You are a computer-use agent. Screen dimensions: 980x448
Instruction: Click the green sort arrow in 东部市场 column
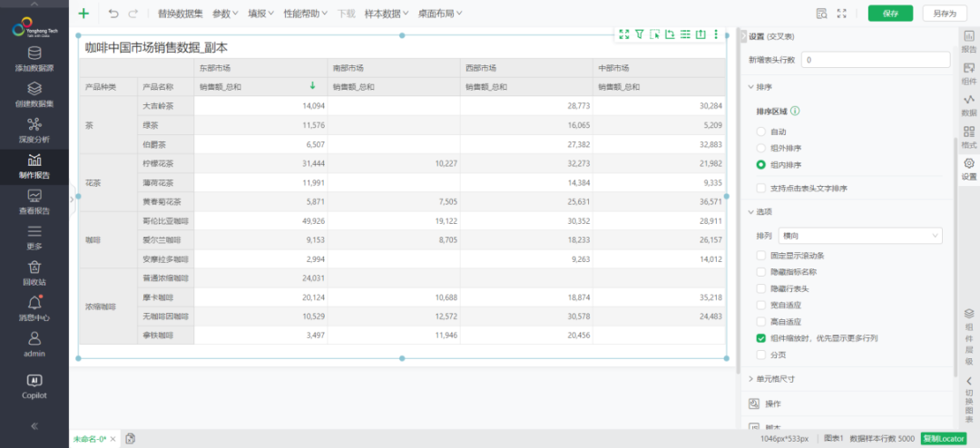[x=312, y=85]
